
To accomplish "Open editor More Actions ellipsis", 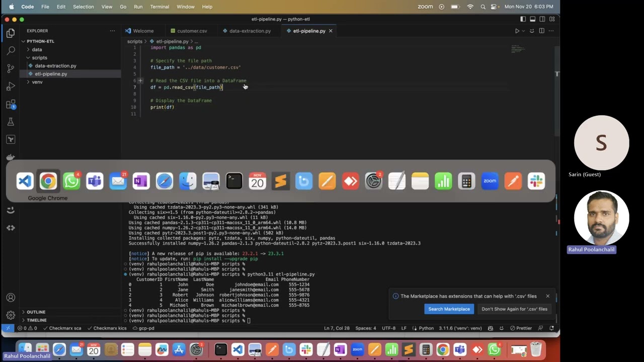I will point(551,31).
